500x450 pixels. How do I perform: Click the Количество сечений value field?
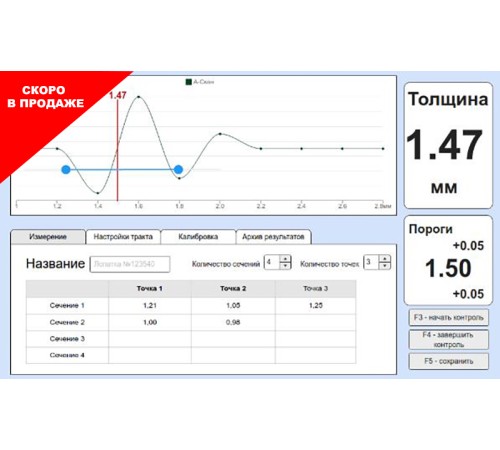[x=272, y=262]
